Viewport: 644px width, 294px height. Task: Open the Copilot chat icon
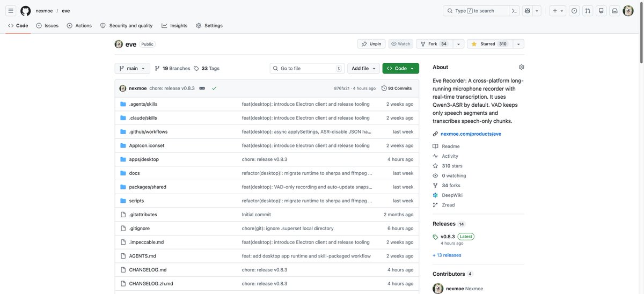tap(528, 11)
